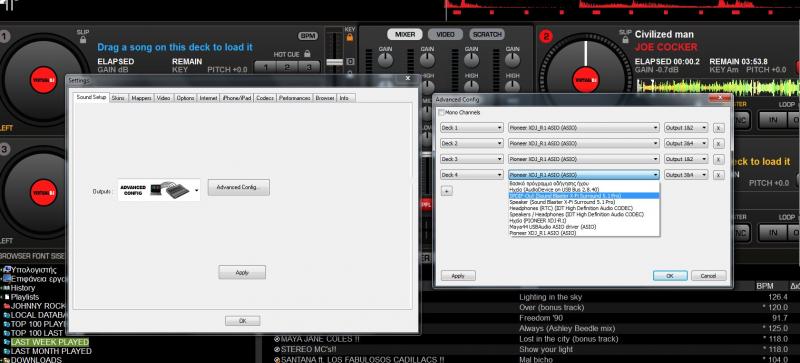800x363 pixels.
Task: Click OK in the Settings window
Action: (242, 321)
